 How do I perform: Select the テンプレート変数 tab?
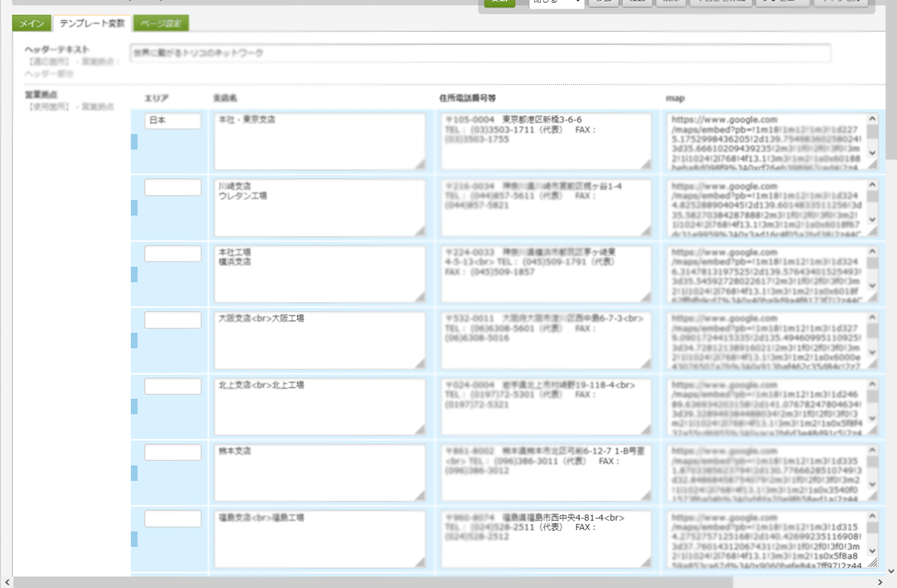coord(91,23)
